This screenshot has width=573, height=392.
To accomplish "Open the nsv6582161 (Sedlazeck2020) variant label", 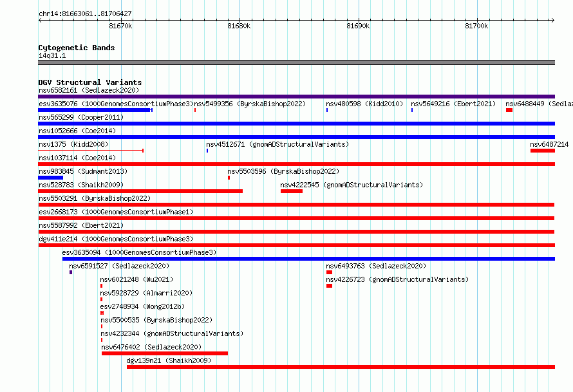I will pyautogui.click(x=89, y=90).
